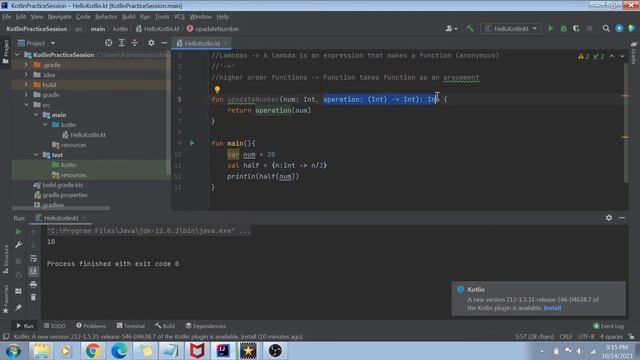Open Project panel settings gear
The width and height of the screenshot is (640, 360).
coord(151,43)
